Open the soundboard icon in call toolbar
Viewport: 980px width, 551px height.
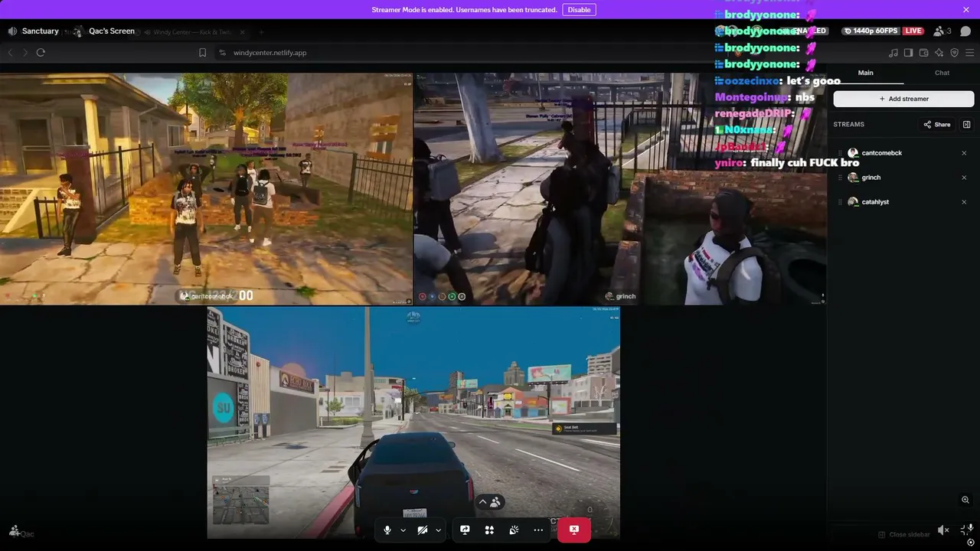[x=514, y=530]
